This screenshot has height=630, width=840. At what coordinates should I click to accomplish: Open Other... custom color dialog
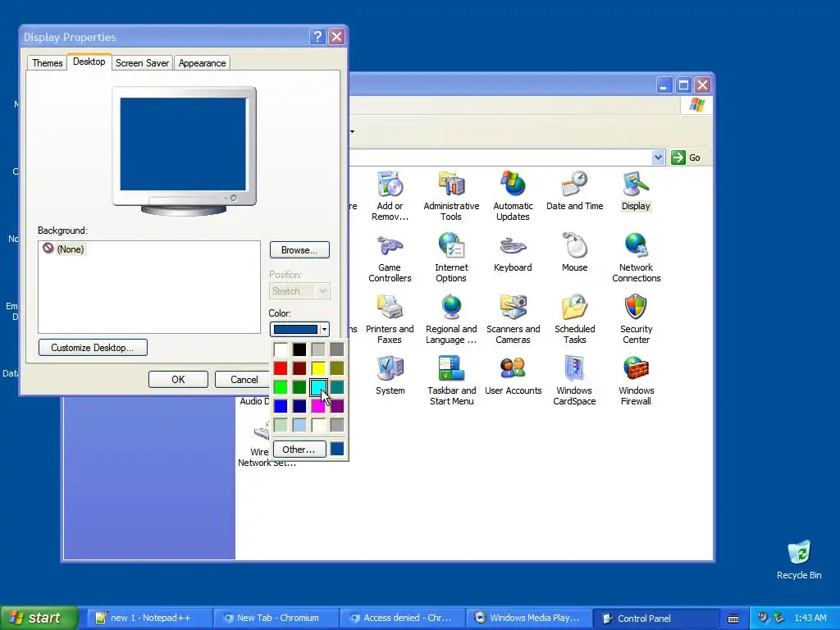[x=299, y=449]
